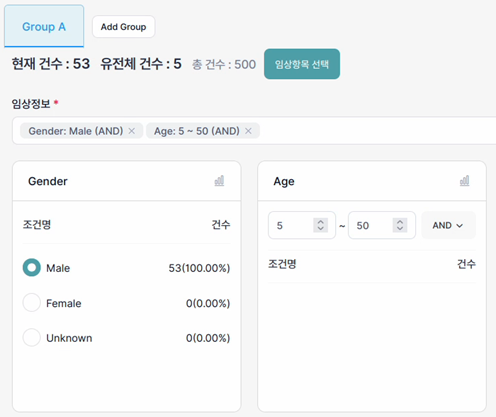This screenshot has width=496, height=417.
Task: Click the Age: 5 ~ 50 (AND) tag text
Action: [x=197, y=131]
